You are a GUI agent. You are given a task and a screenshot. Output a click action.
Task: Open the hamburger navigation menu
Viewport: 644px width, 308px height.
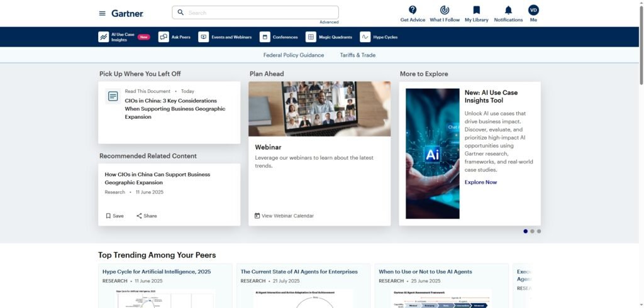click(x=103, y=13)
